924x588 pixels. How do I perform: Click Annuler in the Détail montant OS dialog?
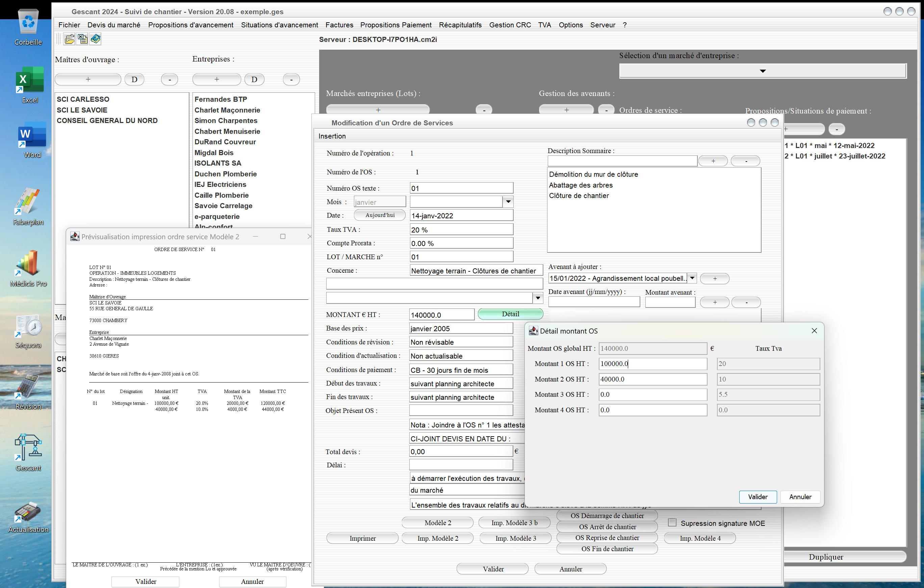tap(800, 497)
